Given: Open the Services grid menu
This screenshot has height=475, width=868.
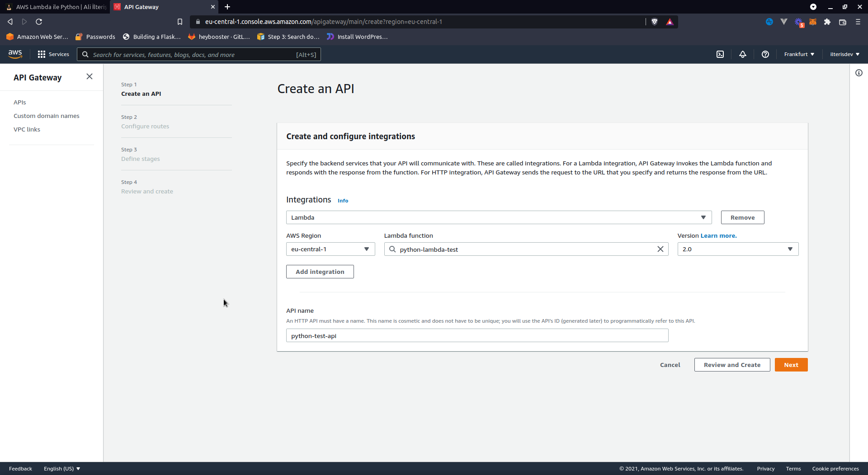Looking at the screenshot, I should click(53, 54).
